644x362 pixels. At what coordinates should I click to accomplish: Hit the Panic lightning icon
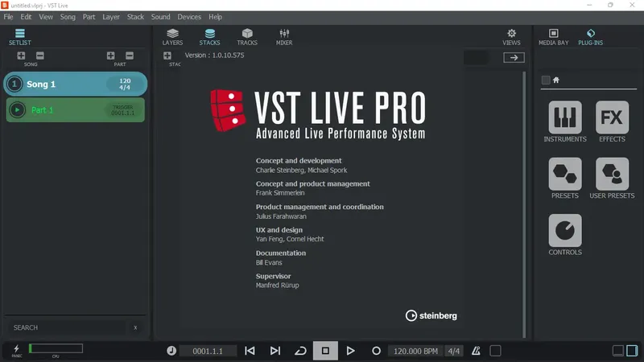(x=16, y=350)
